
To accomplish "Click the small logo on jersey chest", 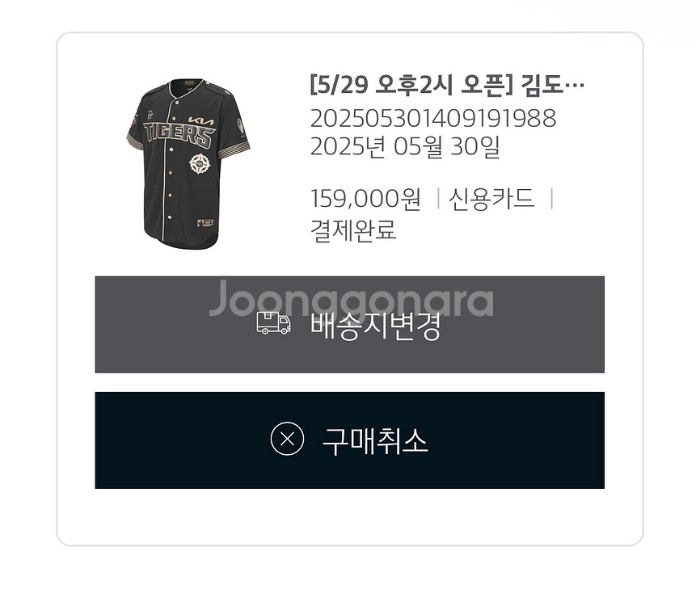I will 151,114.
